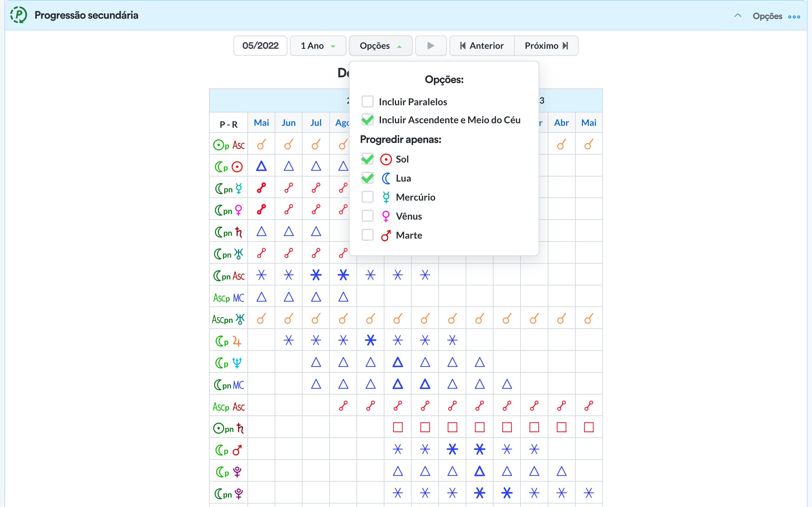Toggle the Mercúrio progression checkbox
The height and width of the screenshot is (507, 812).
coord(367,197)
